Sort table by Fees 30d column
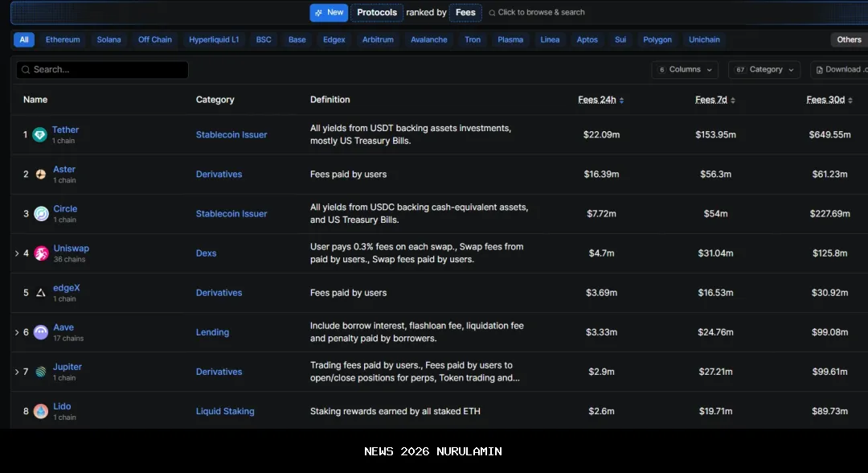 coord(827,100)
